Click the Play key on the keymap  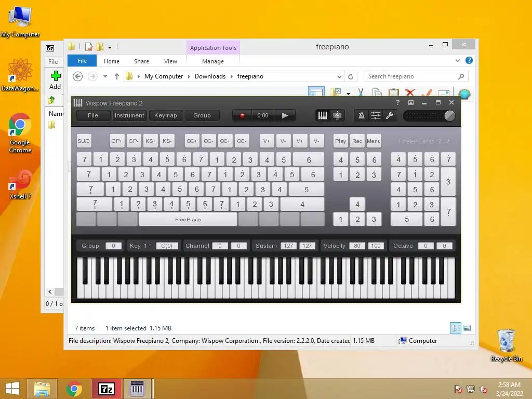pos(340,141)
